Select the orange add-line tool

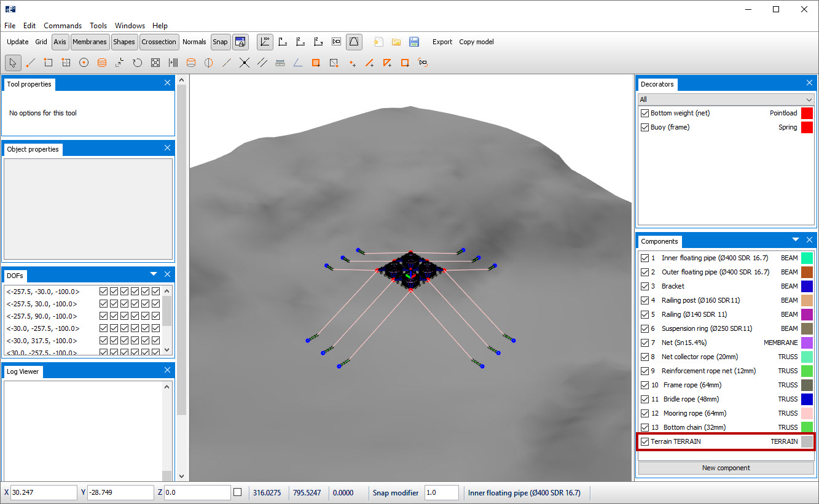370,63
